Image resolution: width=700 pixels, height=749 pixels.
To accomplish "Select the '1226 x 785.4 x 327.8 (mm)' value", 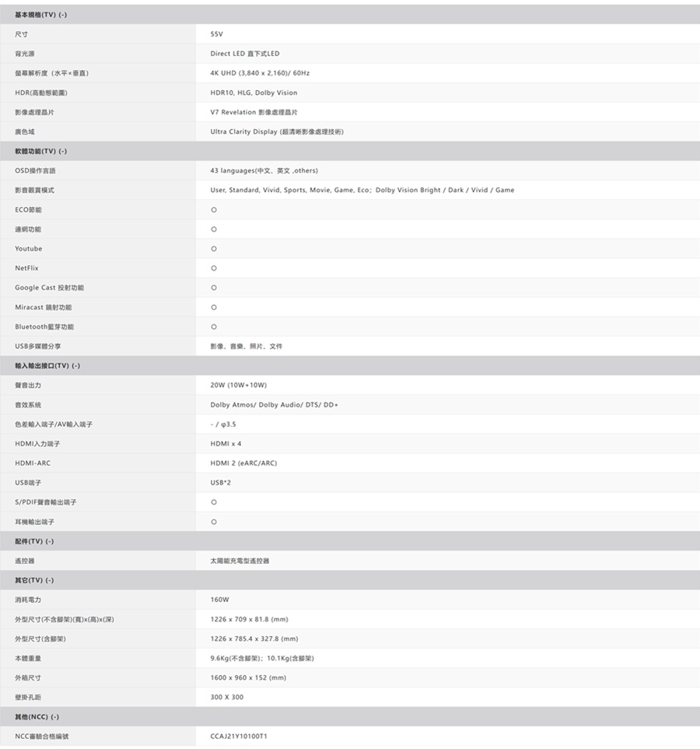I will click(254, 639).
